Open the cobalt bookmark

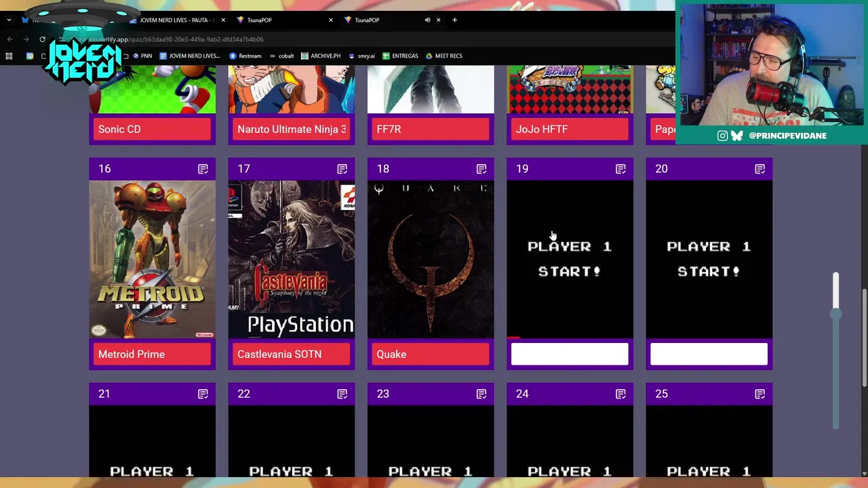281,56
